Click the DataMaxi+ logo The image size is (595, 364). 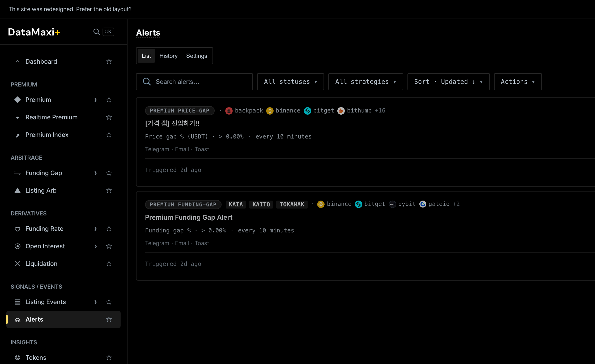(x=34, y=32)
